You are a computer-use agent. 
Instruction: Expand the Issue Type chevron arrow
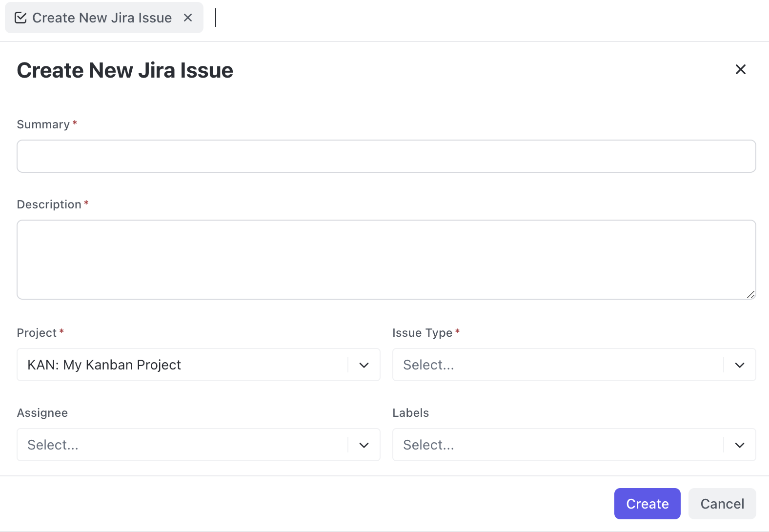[740, 365]
